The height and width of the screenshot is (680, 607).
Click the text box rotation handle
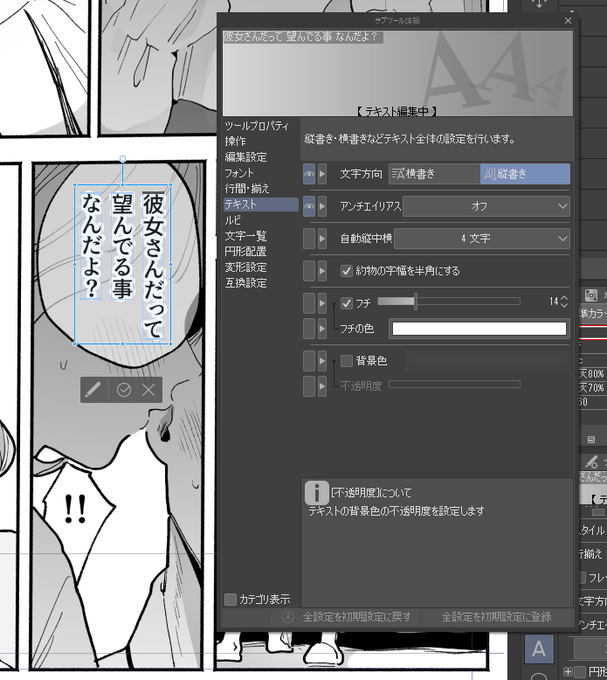point(123,159)
